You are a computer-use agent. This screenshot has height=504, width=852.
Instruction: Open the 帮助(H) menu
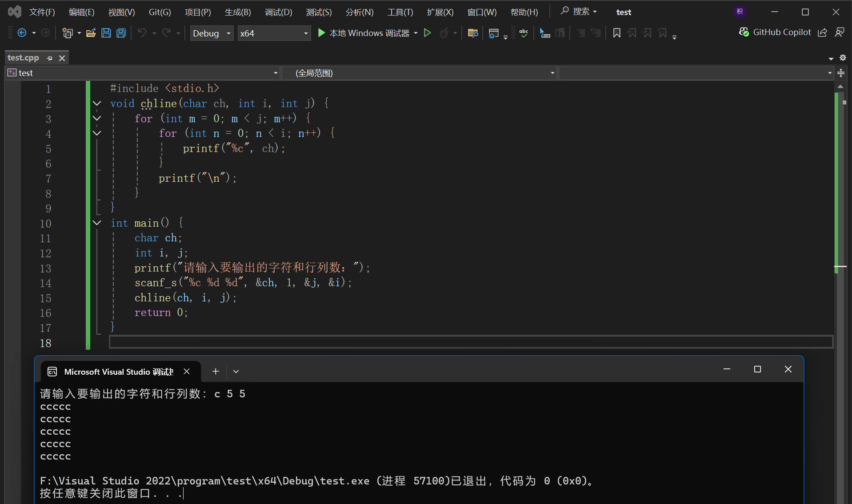point(524,12)
